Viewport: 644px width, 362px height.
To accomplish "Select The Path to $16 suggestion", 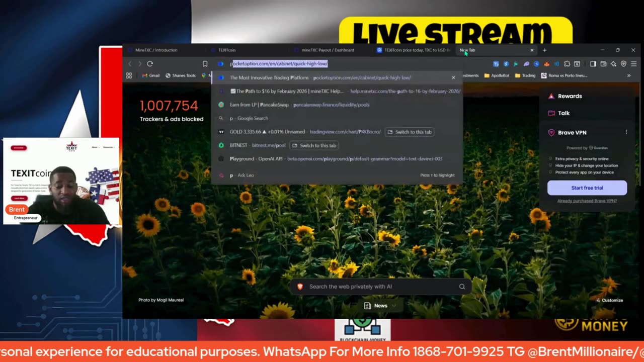I will click(x=336, y=91).
